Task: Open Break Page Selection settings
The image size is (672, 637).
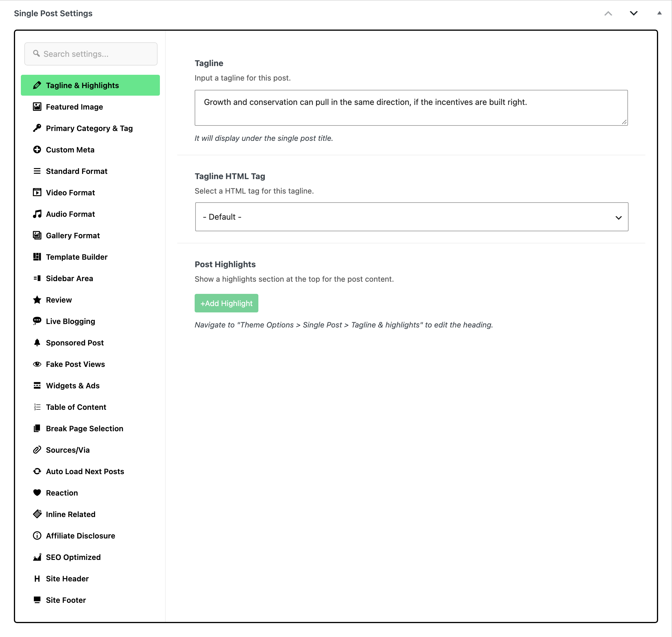Action: [x=90, y=429]
